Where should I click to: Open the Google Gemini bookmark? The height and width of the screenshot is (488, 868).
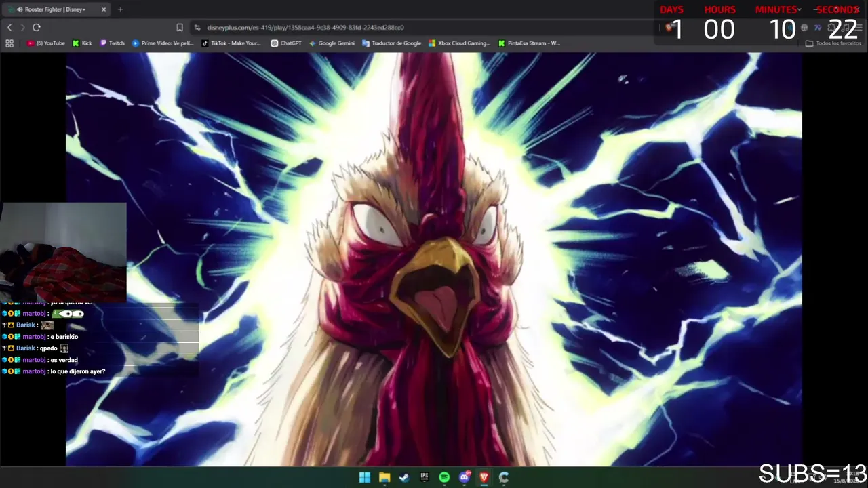tap(332, 43)
